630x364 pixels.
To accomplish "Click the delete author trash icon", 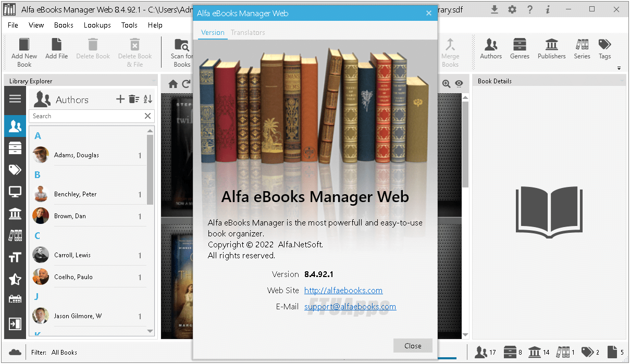I will (x=134, y=99).
